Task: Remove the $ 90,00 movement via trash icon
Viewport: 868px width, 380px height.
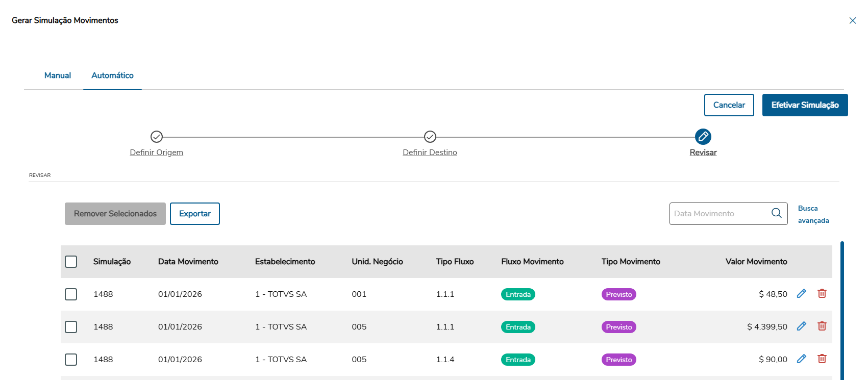Action: pyautogui.click(x=822, y=359)
